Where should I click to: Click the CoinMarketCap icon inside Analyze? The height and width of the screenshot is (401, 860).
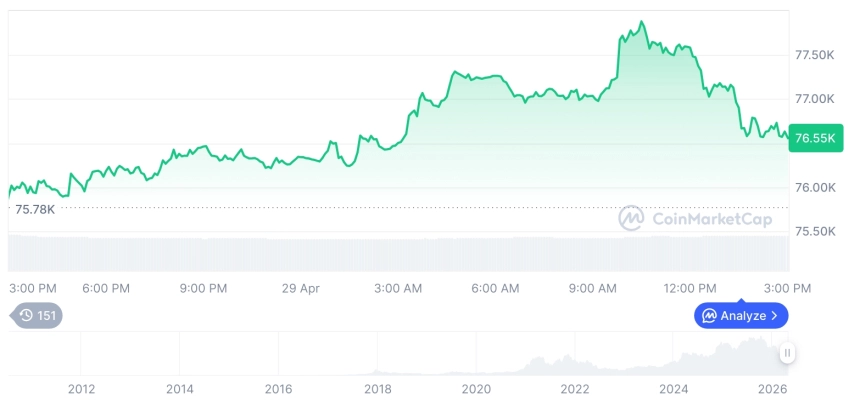[709, 316]
